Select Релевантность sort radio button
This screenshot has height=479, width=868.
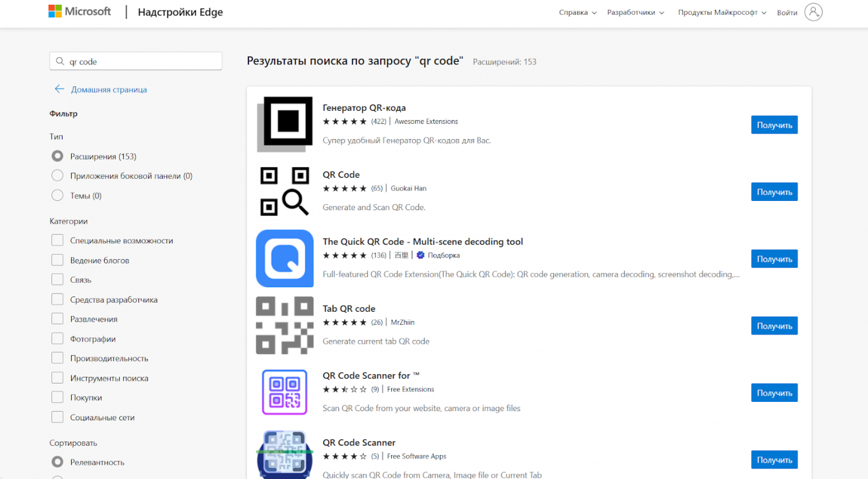(x=58, y=462)
